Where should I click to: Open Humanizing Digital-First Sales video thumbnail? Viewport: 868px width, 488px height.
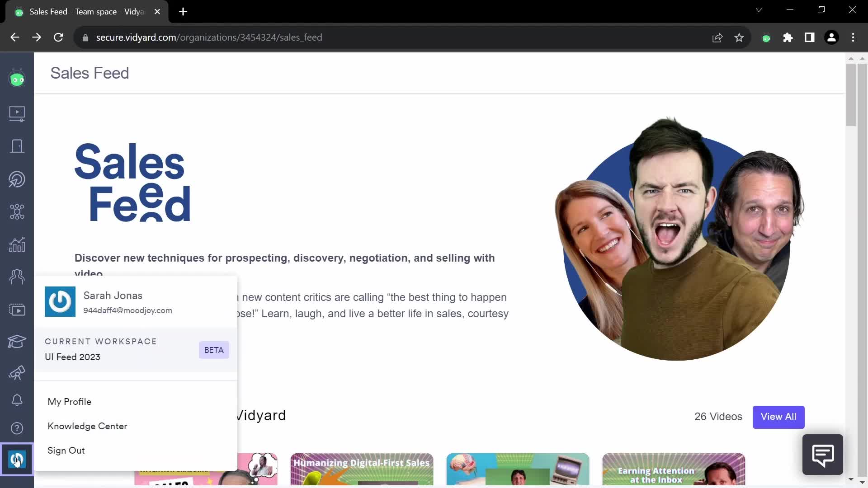[x=362, y=469]
